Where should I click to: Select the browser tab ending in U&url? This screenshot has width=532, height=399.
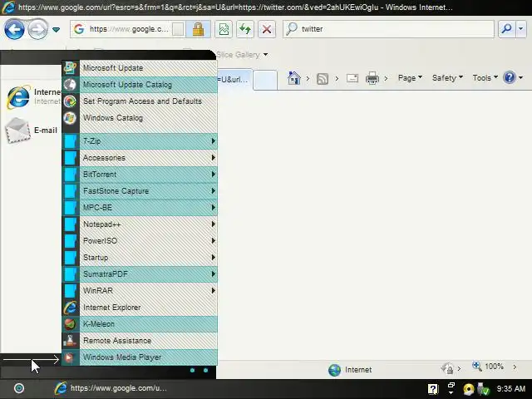234,80
